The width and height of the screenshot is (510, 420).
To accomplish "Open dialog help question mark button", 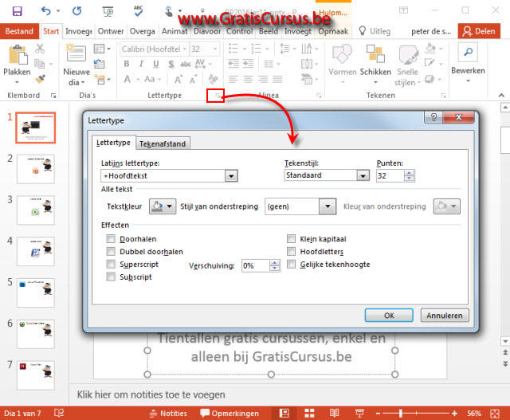I will click(x=433, y=117).
